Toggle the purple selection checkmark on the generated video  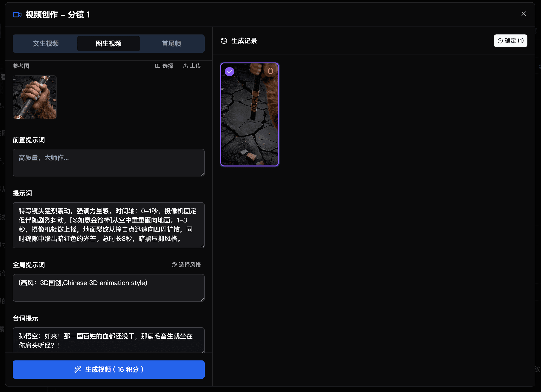click(229, 71)
